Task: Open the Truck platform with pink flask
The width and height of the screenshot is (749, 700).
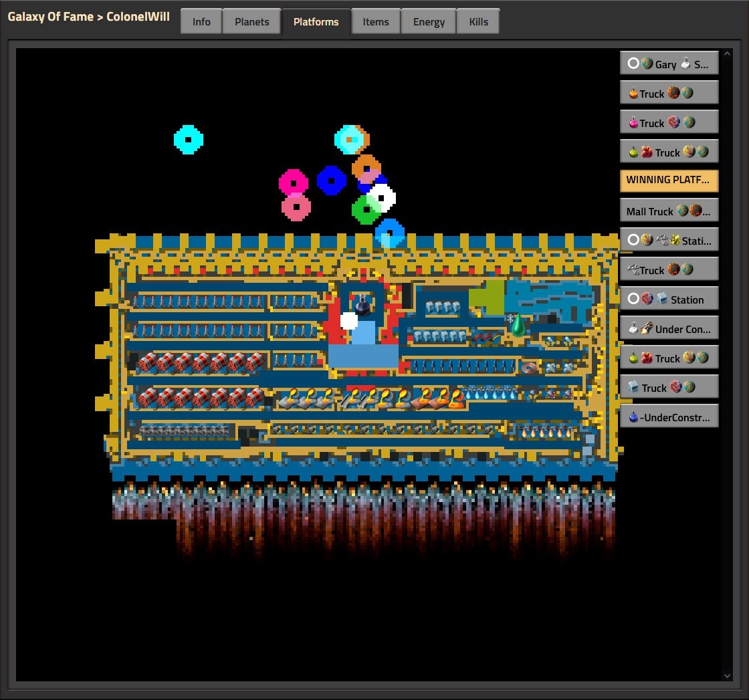Action: tap(669, 122)
